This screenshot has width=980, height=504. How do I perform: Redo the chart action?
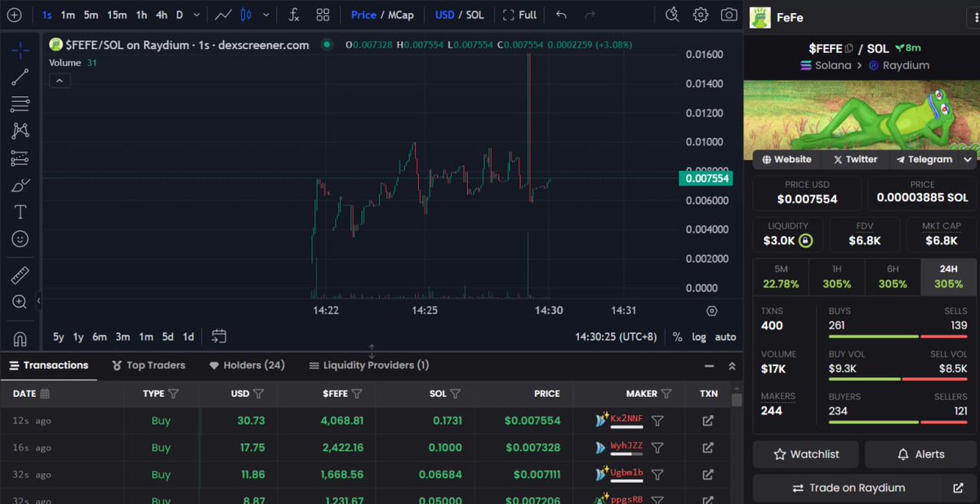click(589, 15)
